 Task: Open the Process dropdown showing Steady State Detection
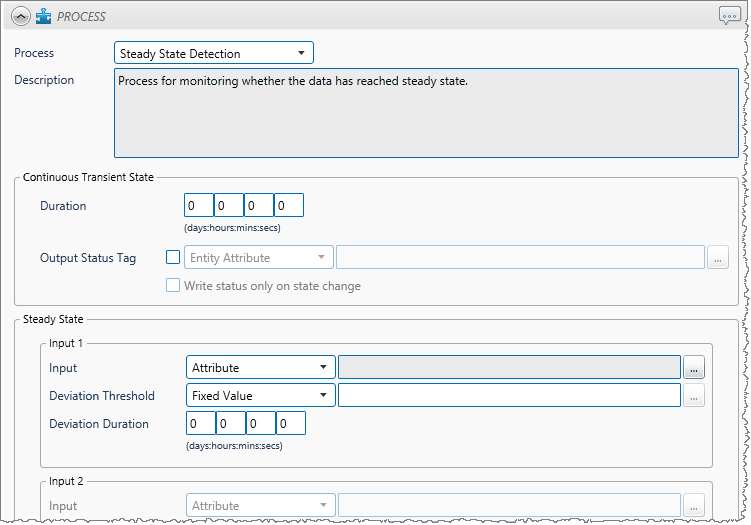pyautogui.click(x=214, y=53)
